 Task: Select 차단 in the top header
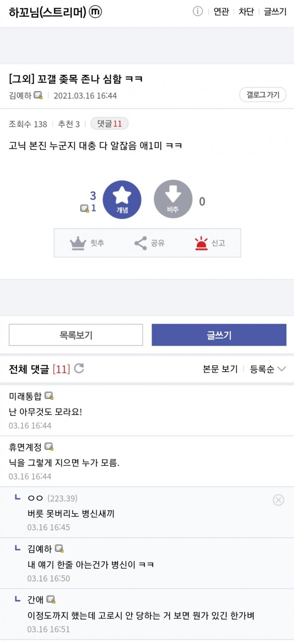coord(246,12)
